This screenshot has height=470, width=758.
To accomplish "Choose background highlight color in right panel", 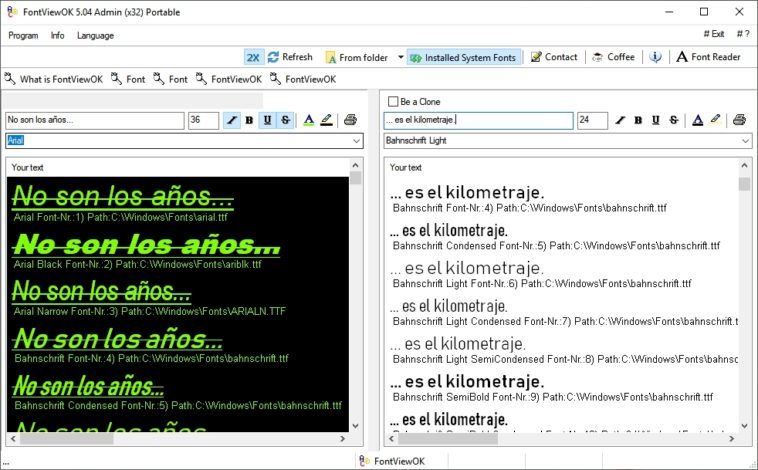I will point(715,120).
